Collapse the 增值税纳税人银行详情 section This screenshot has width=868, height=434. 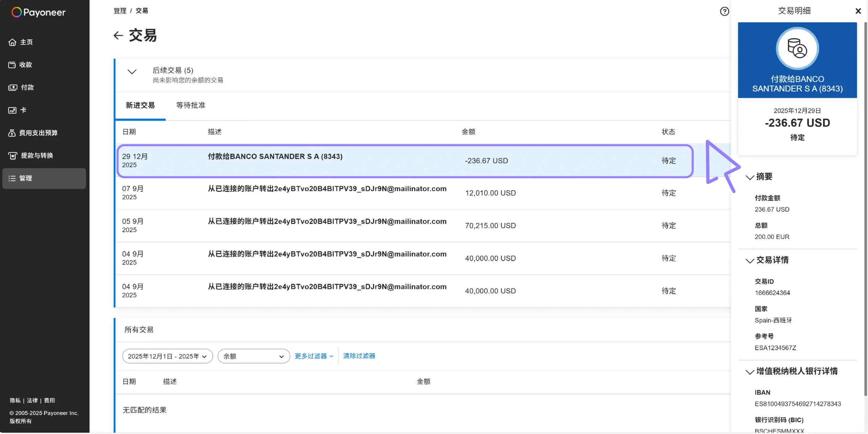pyautogui.click(x=750, y=372)
